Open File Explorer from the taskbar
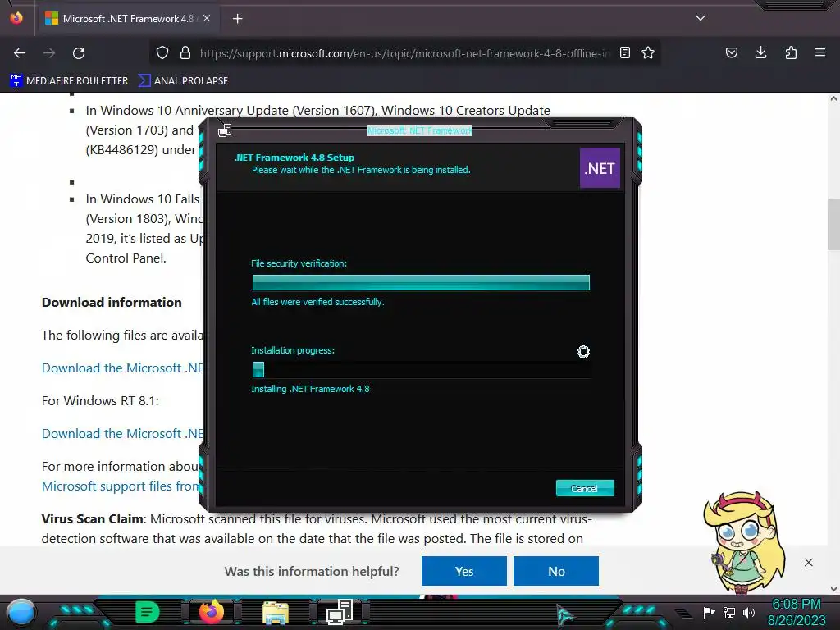The height and width of the screenshot is (630, 840). [276, 613]
